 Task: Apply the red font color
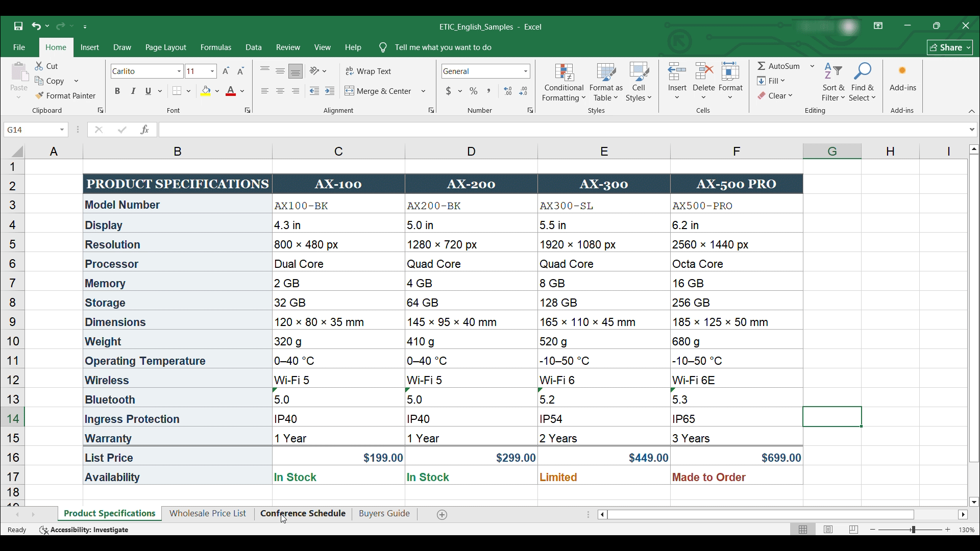click(x=231, y=91)
